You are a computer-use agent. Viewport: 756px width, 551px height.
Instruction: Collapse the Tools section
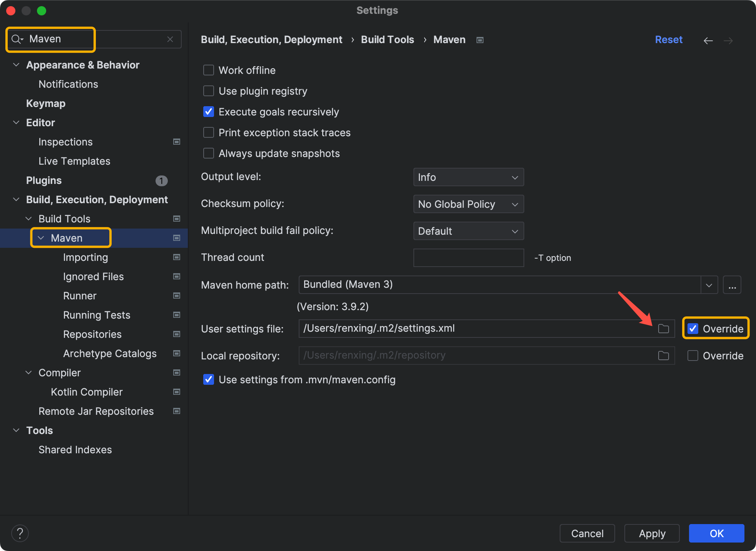pyautogui.click(x=16, y=430)
